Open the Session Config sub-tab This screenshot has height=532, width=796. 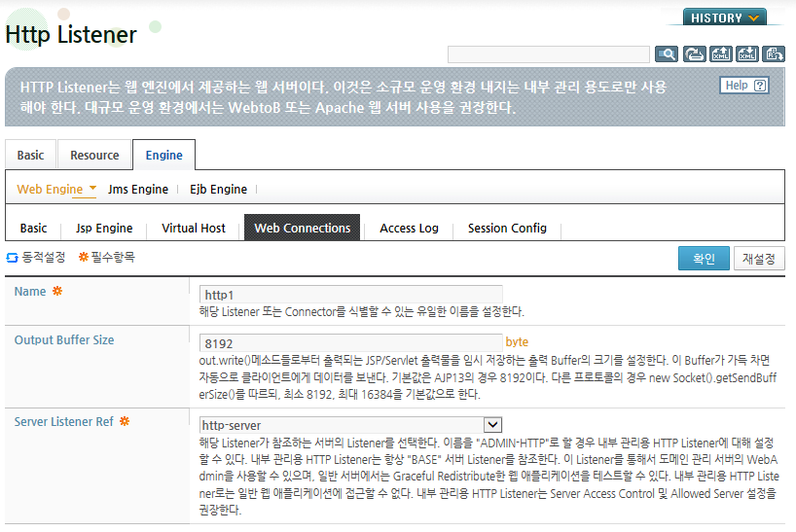[x=507, y=229]
